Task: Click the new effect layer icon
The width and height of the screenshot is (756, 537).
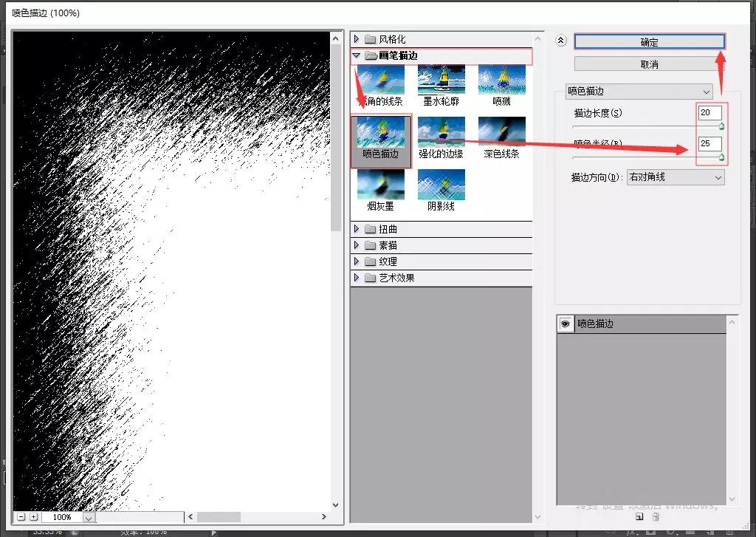Action: click(x=639, y=517)
